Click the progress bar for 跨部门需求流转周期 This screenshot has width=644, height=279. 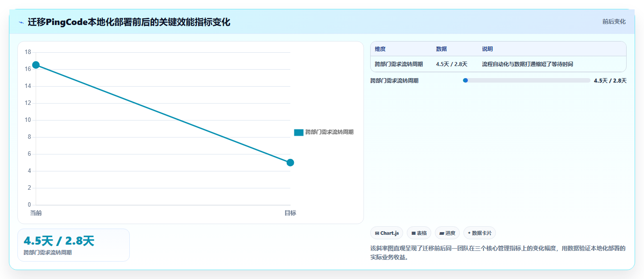[527, 80]
